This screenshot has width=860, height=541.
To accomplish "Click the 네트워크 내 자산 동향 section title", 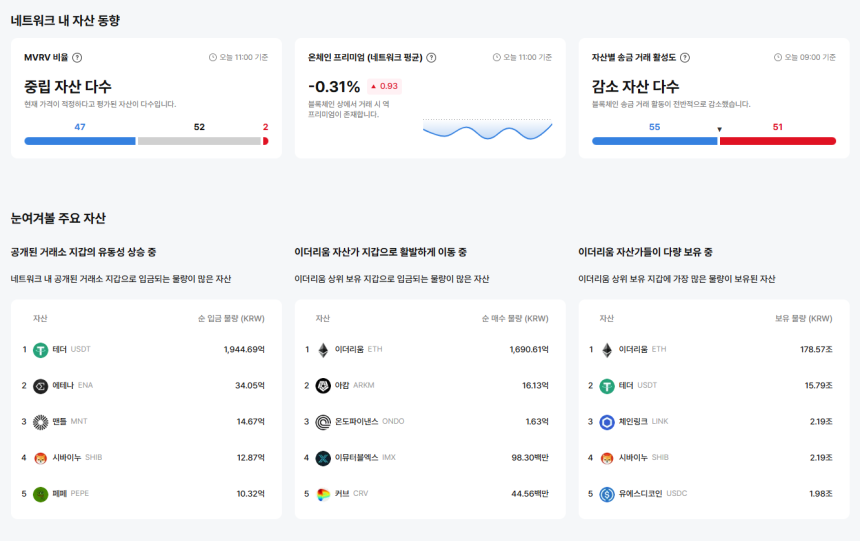I will coord(65,21).
